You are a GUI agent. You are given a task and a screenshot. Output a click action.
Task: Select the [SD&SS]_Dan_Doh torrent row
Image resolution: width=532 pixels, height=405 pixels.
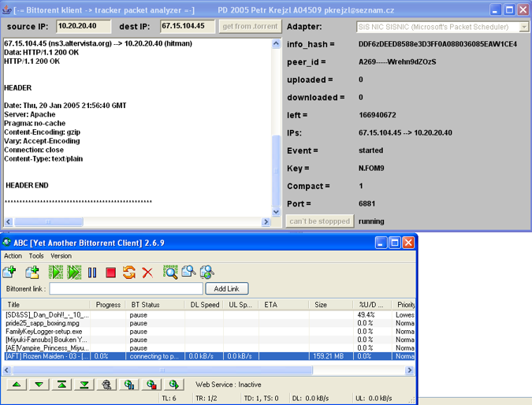click(209, 314)
